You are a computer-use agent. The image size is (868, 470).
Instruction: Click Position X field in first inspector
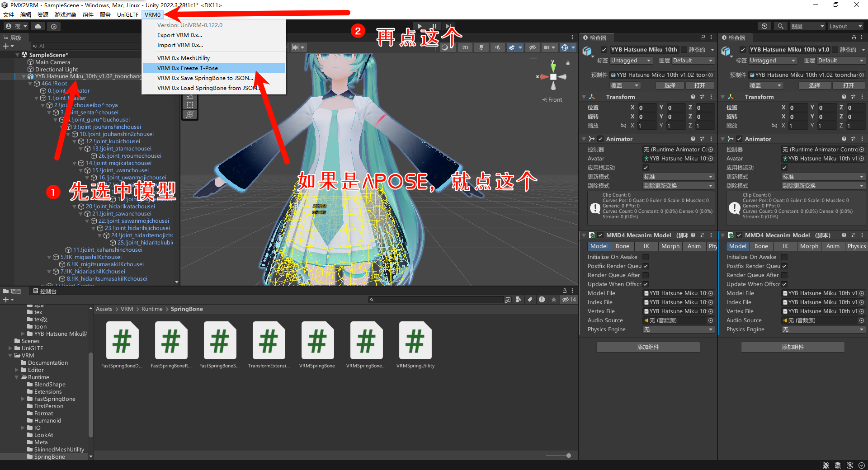tap(647, 108)
